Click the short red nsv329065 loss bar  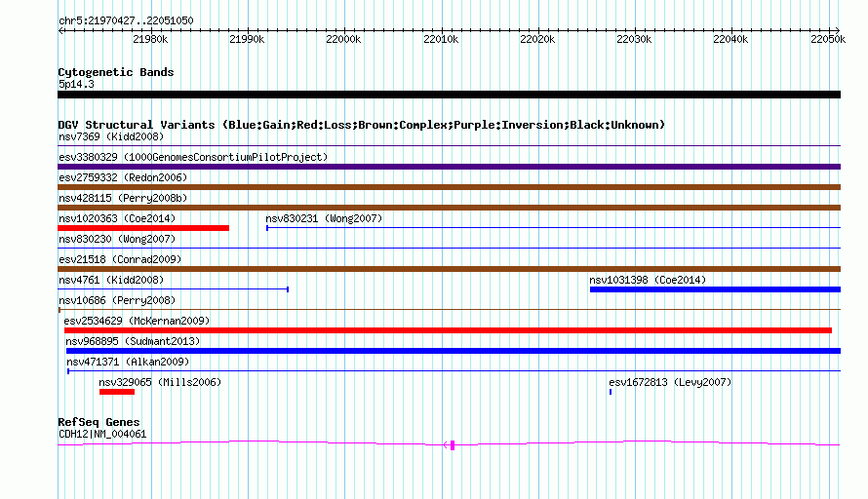(x=117, y=392)
